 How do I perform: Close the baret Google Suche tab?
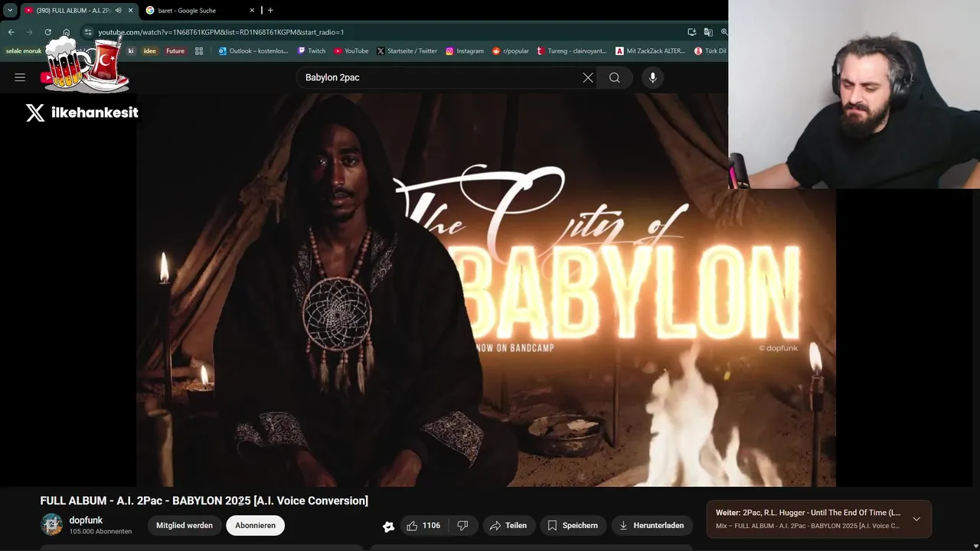[252, 10]
